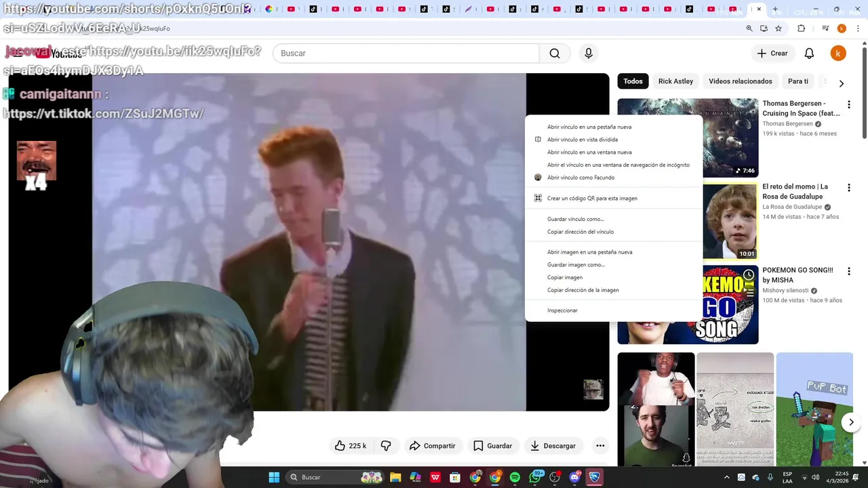Screen dimensions: 868x488
Task: Dislike the video
Action: [386, 445]
